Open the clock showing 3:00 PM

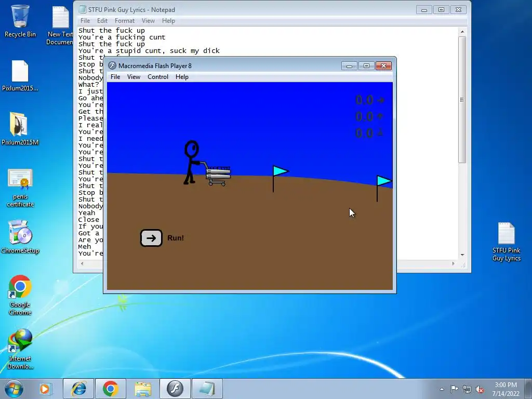(506, 389)
